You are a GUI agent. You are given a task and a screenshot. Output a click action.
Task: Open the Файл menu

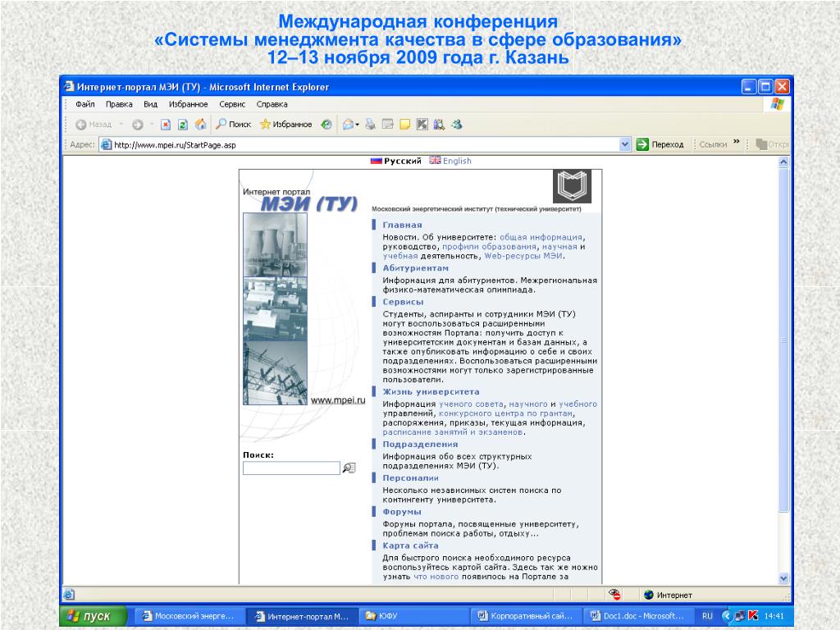[85, 104]
